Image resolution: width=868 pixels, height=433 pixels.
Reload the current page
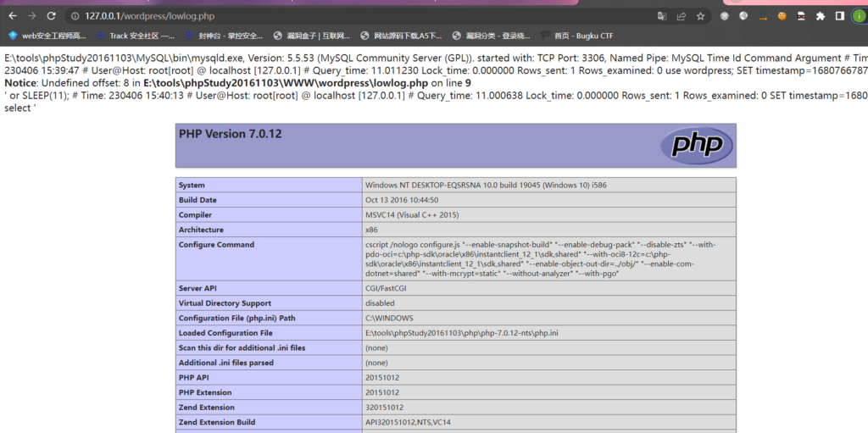point(51,16)
